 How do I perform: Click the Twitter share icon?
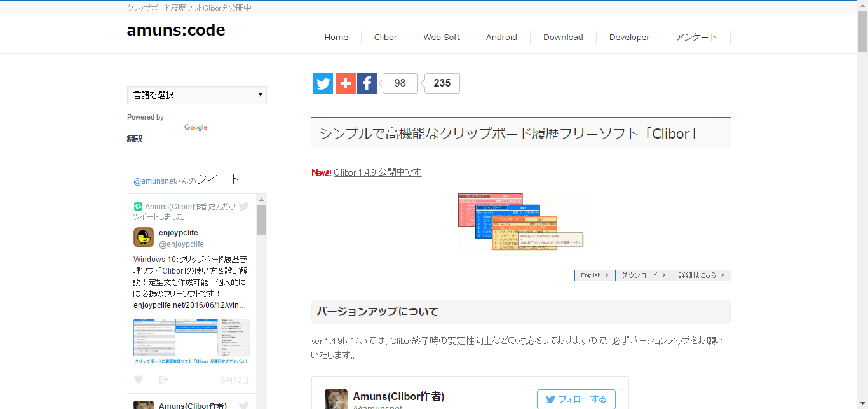323,83
